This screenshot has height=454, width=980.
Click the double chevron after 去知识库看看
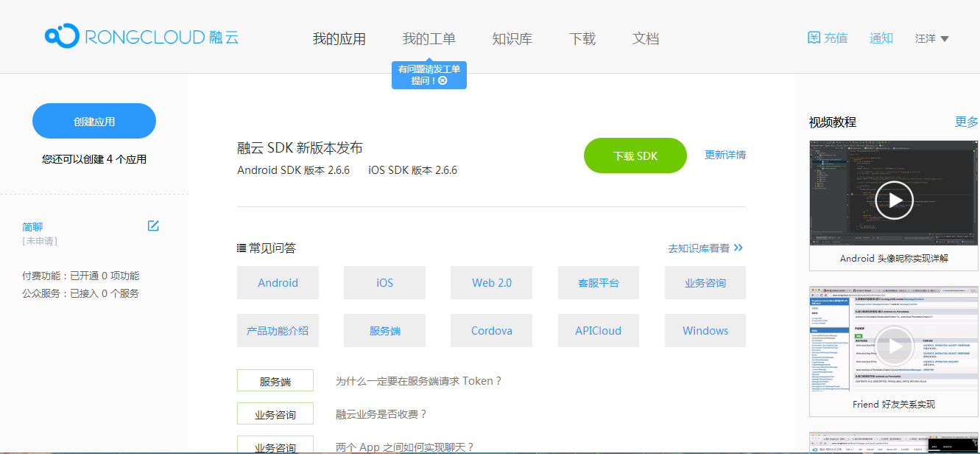(738, 248)
